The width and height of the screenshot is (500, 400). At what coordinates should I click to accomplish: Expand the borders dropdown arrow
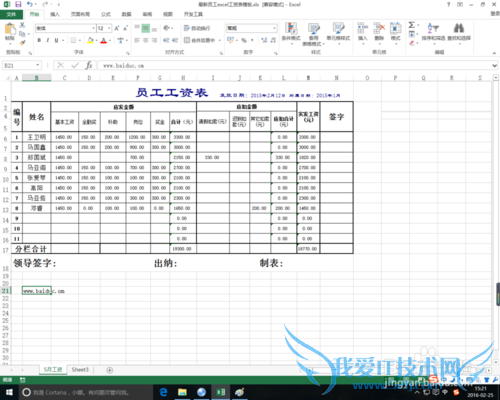(80, 40)
